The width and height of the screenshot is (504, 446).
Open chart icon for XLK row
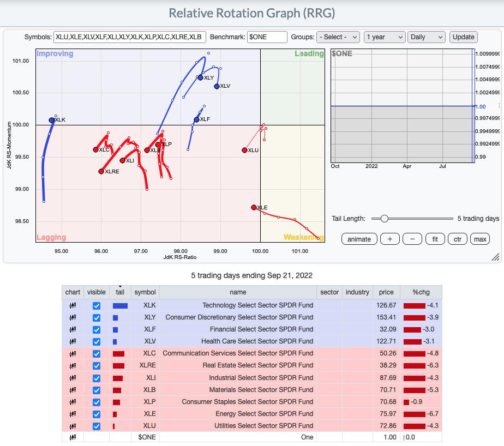point(73,305)
